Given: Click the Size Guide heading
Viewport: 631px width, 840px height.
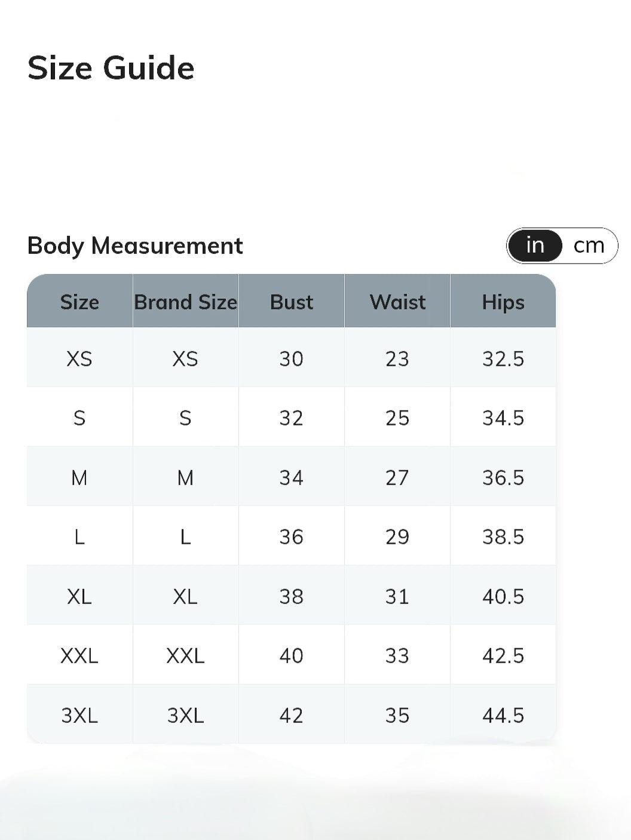Looking at the screenshot, I should coord(111,68).
